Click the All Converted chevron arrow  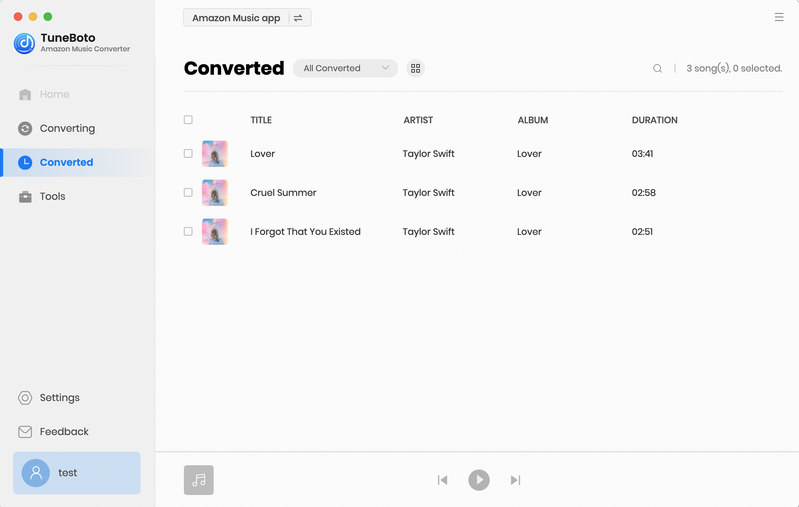(x=385, y=68)
